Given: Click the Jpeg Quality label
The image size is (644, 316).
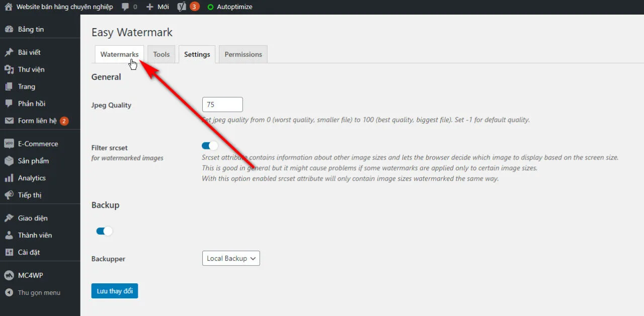Looking at the screenshot, I should click(111, 105).
